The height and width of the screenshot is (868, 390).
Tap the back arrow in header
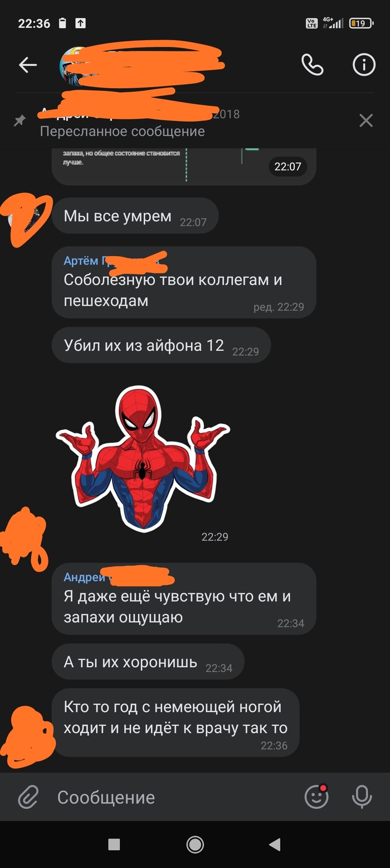click(x=27, y=65)
